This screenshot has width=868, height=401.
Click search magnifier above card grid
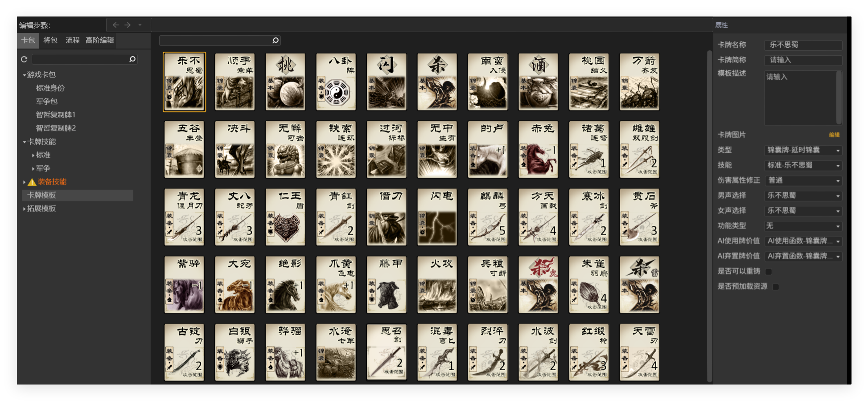276,41
